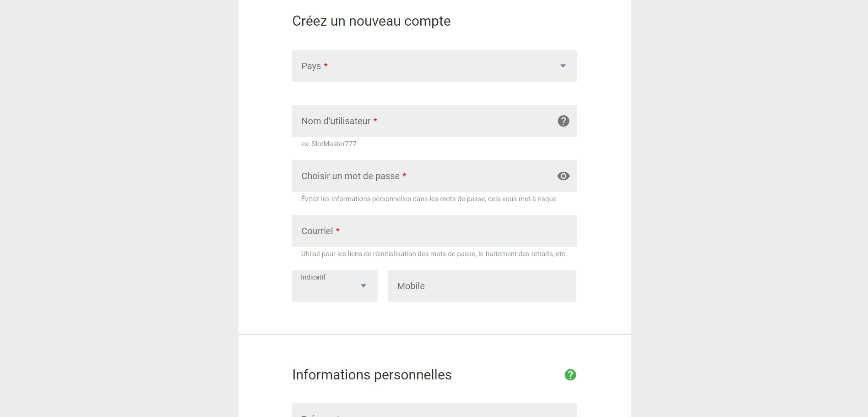Click into the Courriel email field
The width and height of the screenshot is (868, 417).
[x=434, y=231]
